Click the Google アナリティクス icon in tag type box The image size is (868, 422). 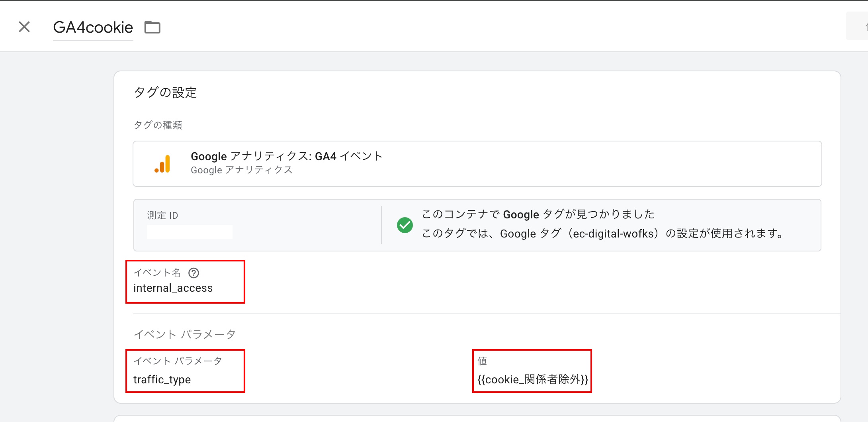point(161,163)
